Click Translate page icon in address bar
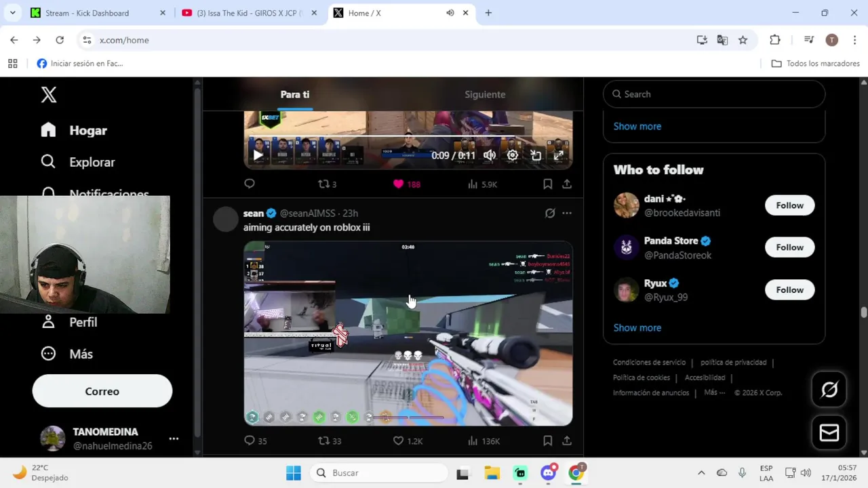This screenshot has height=488, width=868. click(x=722, y=40)
